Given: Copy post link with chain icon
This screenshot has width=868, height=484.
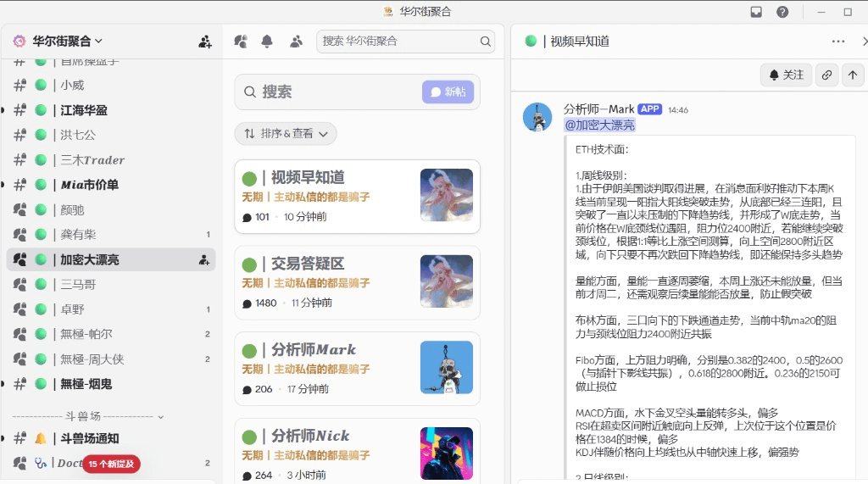Looking at the screenshot, I should (x=826, y=75).
